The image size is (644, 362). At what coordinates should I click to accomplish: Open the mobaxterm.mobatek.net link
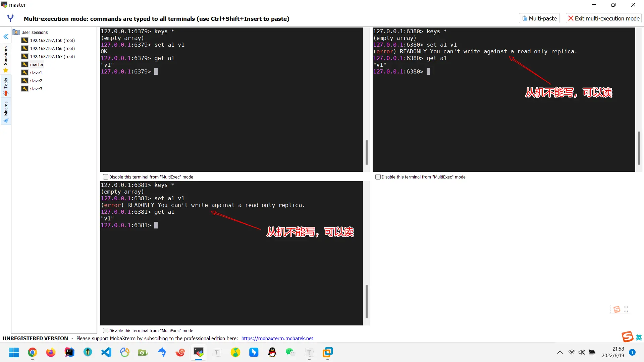click(277, 338)
